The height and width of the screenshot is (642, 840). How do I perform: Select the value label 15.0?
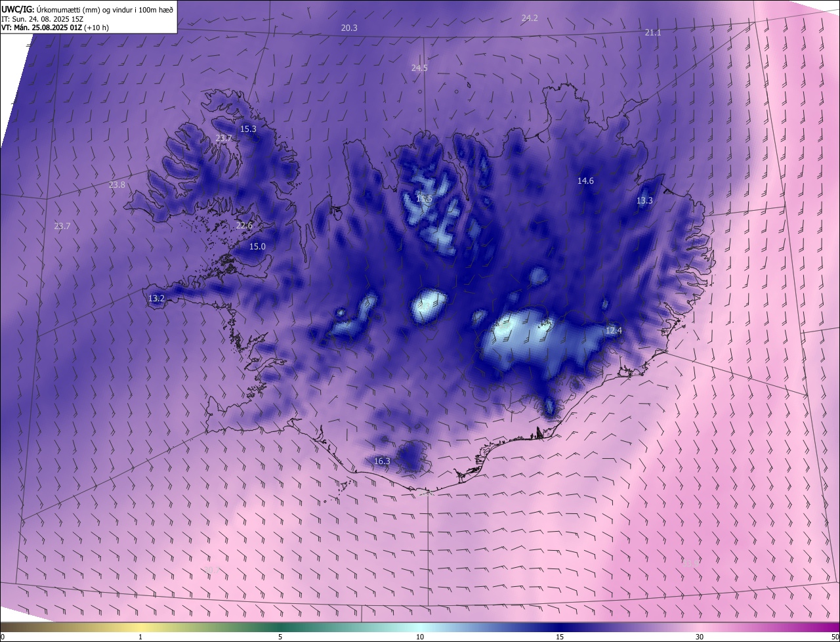pos(257,246)
